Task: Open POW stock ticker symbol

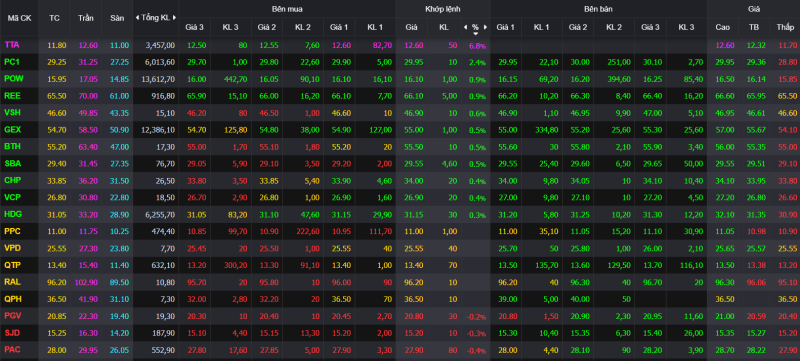Action: pos(13,79)
